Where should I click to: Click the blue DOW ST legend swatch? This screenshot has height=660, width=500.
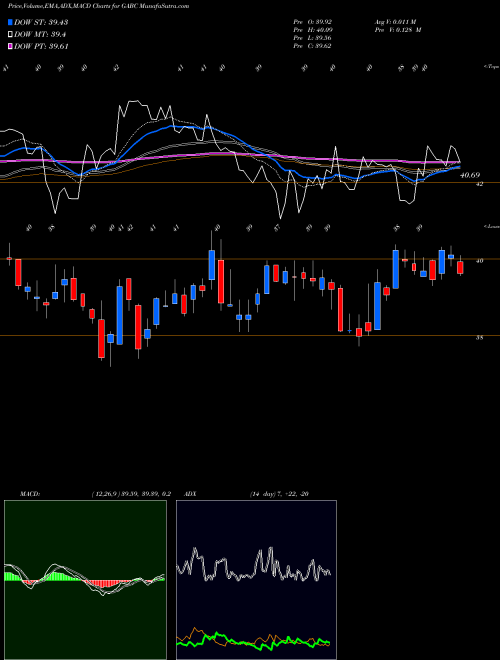point(10,22)
